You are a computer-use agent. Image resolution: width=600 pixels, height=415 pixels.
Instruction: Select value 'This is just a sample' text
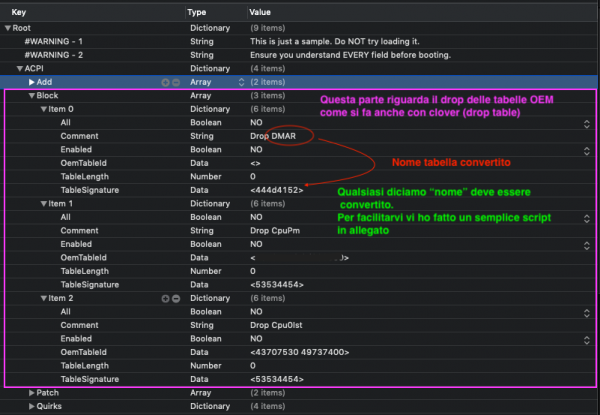click(x=335, y=41)
